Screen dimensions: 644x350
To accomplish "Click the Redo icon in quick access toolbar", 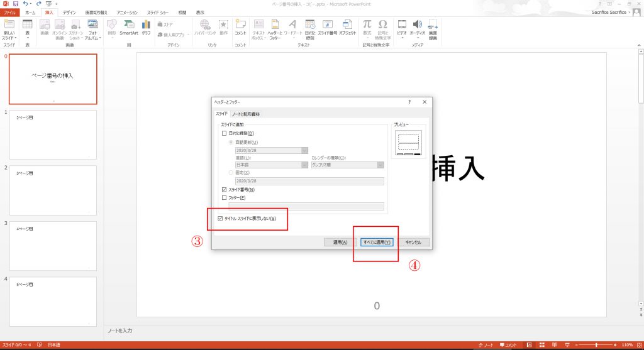I will coord(38,4).
